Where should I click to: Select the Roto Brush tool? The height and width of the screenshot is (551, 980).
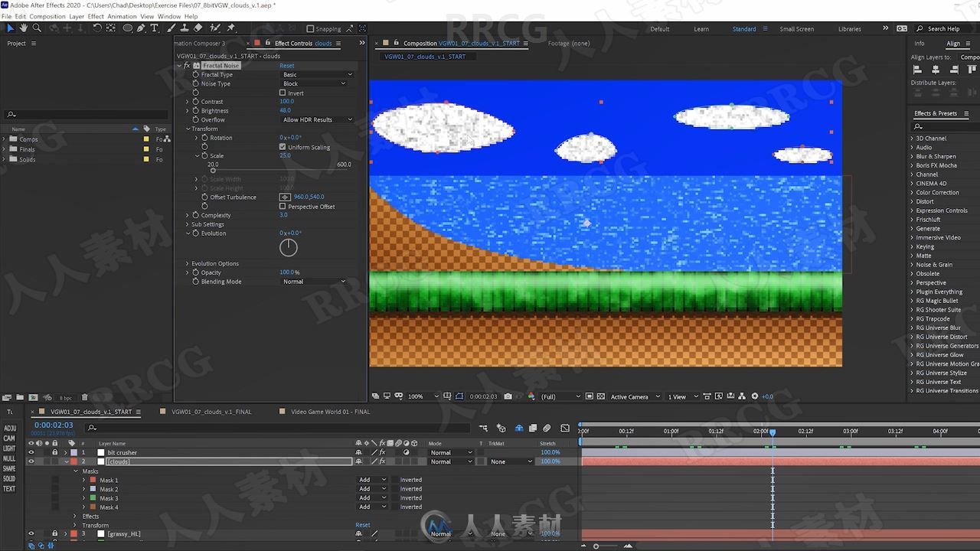214,28
